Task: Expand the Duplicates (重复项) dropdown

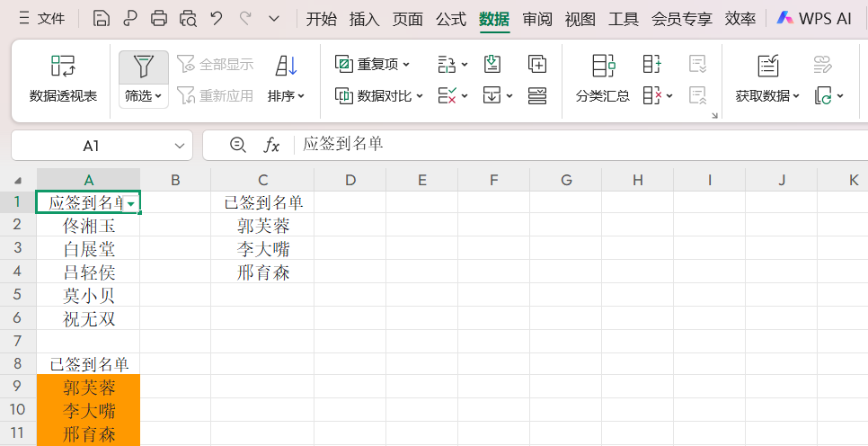Action: coord(372,64)
